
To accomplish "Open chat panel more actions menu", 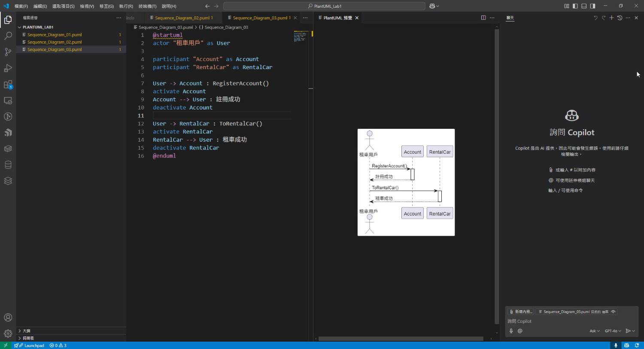I will (x=628, y=18).
